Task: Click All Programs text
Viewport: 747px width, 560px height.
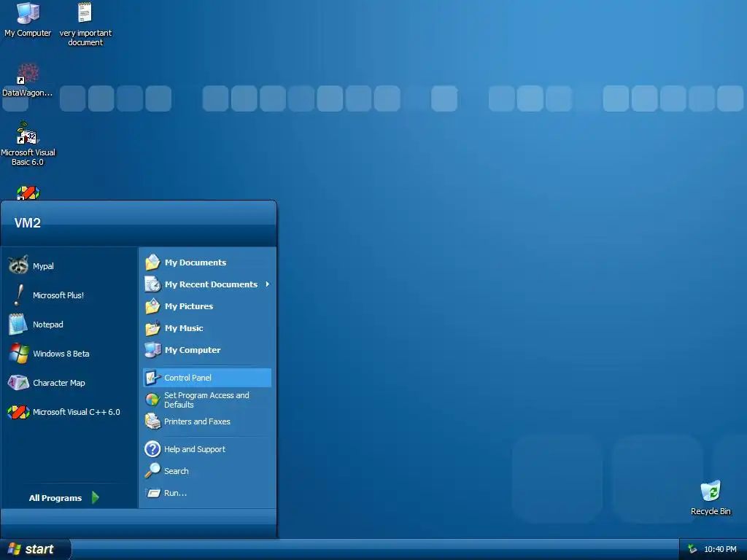Action: tap(55, 498)
